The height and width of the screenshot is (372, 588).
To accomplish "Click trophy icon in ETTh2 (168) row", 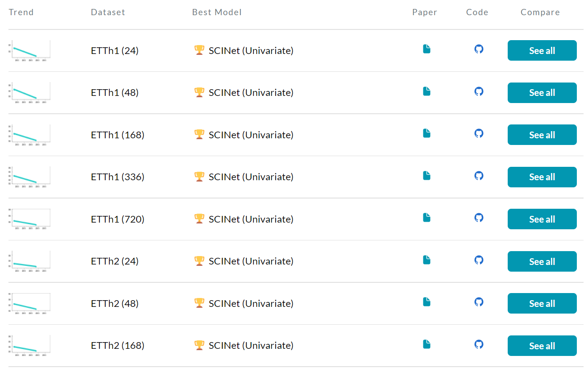I will pos(199,345).
